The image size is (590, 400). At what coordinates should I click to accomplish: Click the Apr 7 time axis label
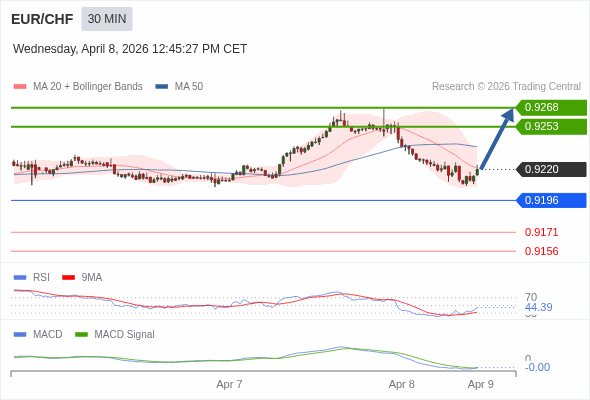point(229,385)
